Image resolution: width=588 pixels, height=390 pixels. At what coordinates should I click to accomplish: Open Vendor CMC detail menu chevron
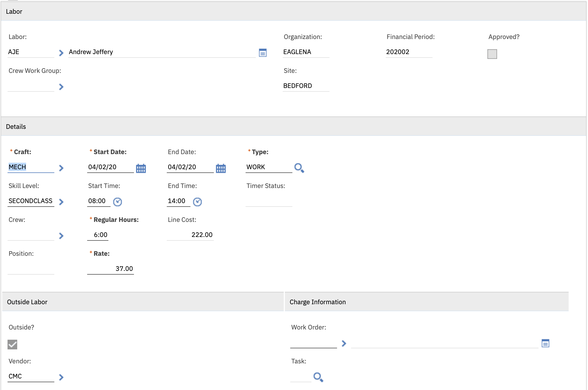point(61,377)
